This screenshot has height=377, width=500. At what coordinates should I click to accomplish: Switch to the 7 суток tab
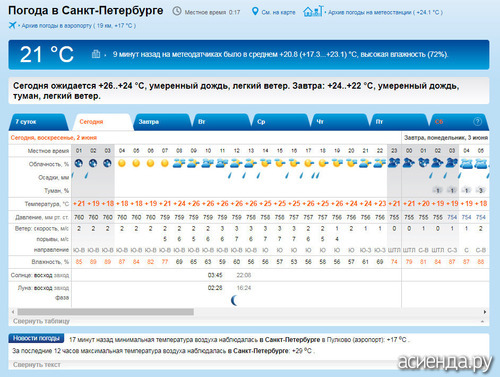(38, 122)
